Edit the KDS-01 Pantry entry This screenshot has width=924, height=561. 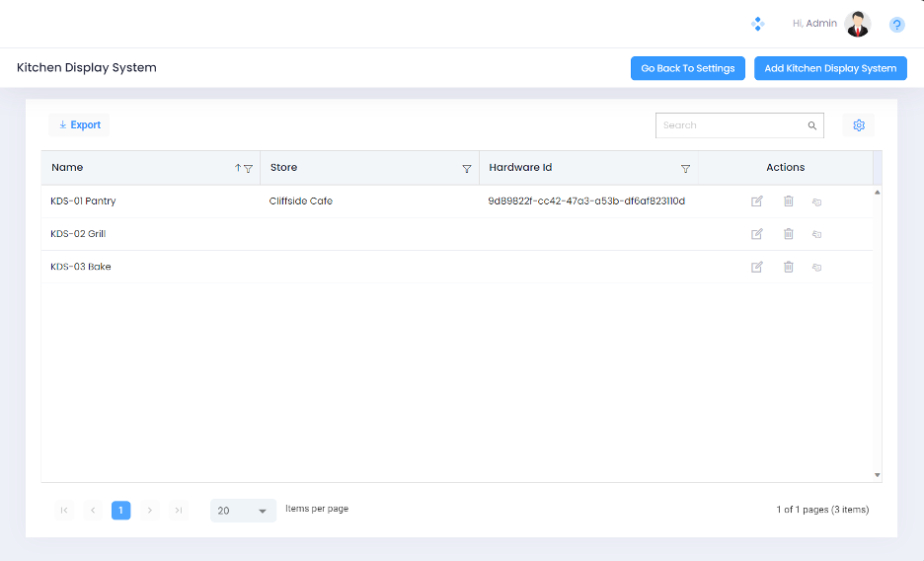(757, 201)
